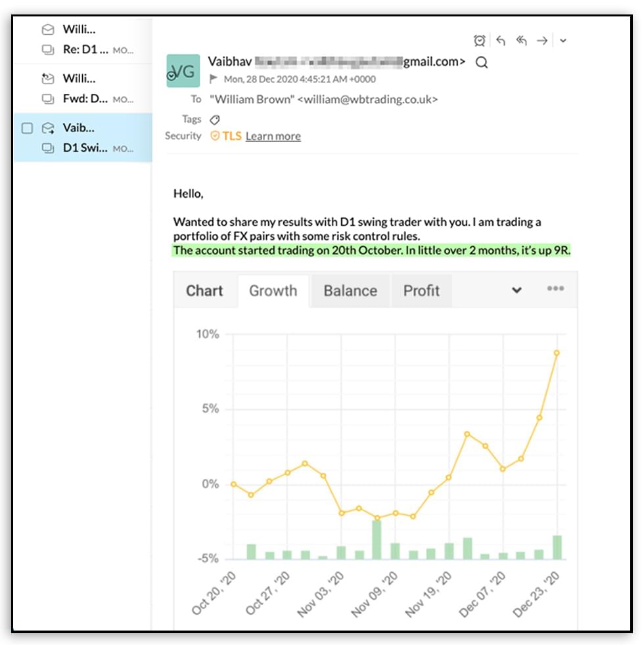The image size is (644, 645).
Task: Add a tag using the Tags icon
Action: coord(214,120)
